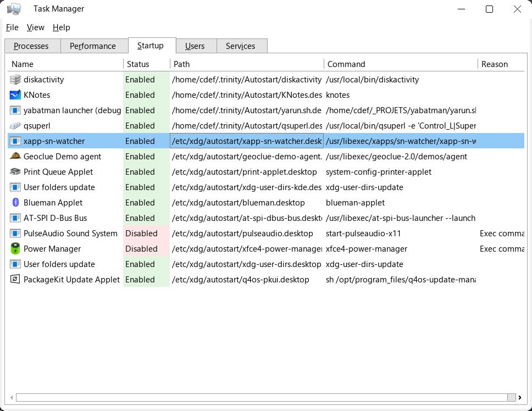
Task: Select the AT-SPI D-Bus Bus name
Action: click(x=56, y=218)
